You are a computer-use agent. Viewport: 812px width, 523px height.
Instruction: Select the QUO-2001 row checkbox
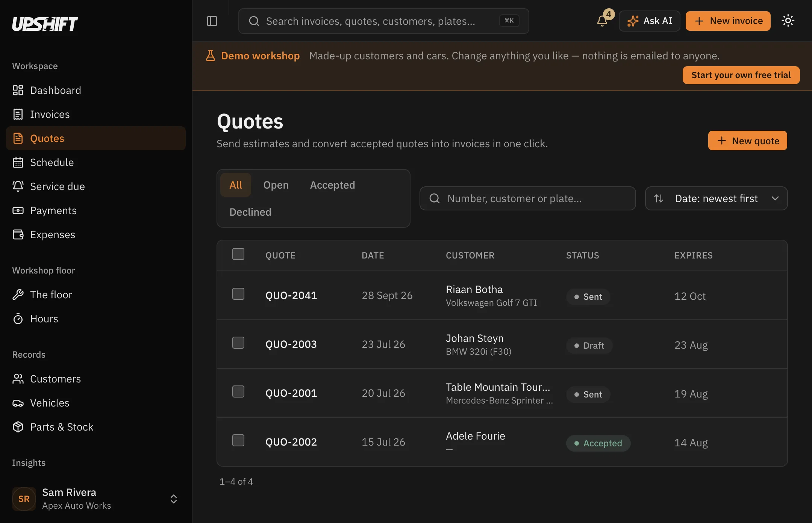pyautogui.click(x=238, y=391)
